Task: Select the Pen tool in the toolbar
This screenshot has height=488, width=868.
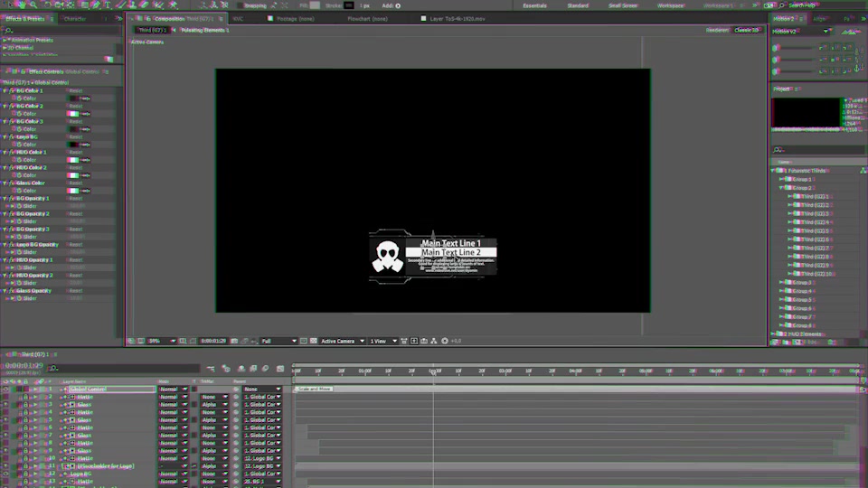Action: [96, 5]
